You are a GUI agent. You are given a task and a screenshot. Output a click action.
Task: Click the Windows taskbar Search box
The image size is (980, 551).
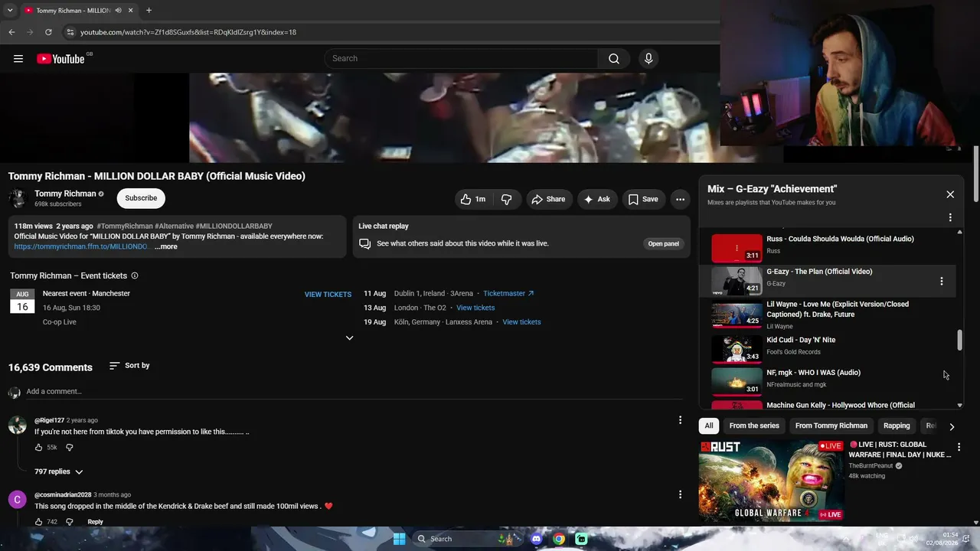pos(465,539)
